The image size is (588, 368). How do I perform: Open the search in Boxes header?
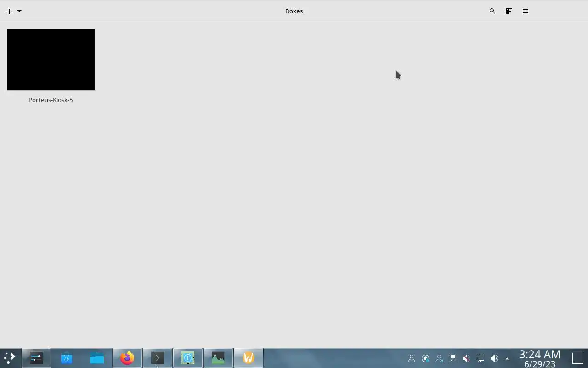point(492,11)
